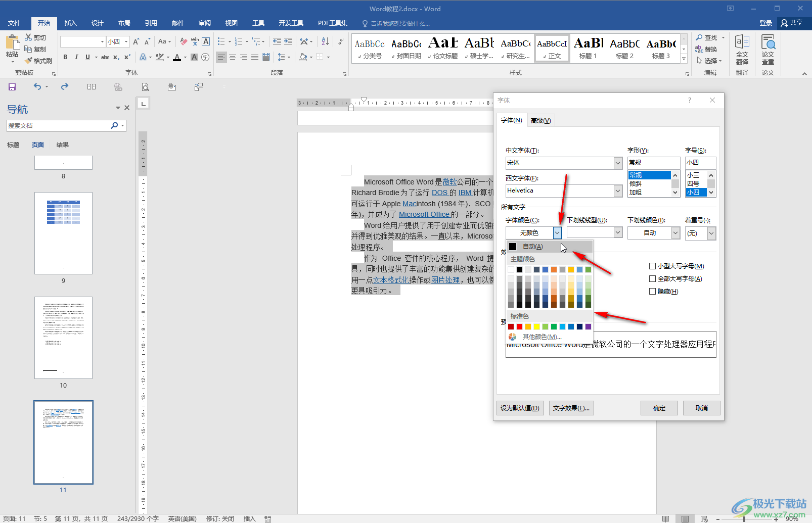Pick the standard purple color swatch
812x523 pixels.
coord(588,327)
